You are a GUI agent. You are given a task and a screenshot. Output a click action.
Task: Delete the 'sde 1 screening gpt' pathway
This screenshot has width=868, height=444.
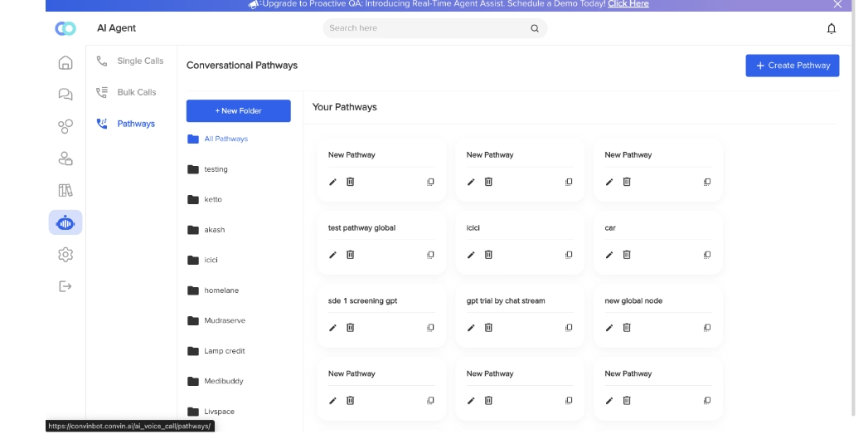point(351,328)
